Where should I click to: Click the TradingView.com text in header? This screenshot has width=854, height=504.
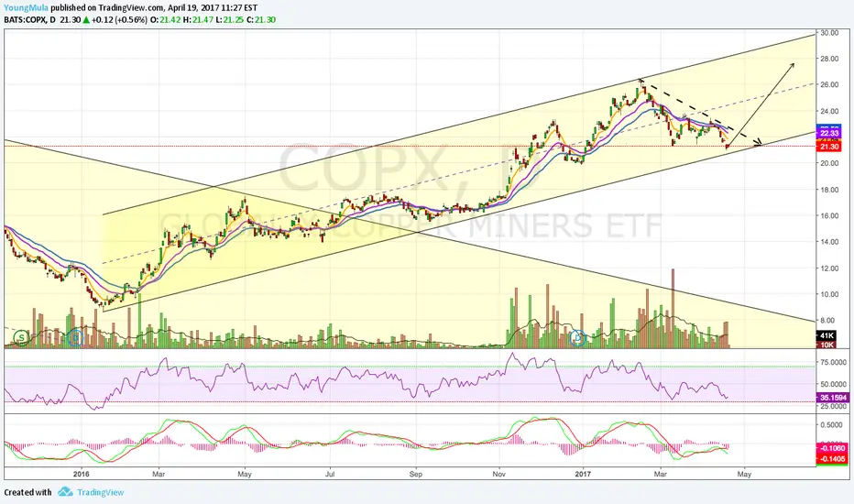coord(131,8)
